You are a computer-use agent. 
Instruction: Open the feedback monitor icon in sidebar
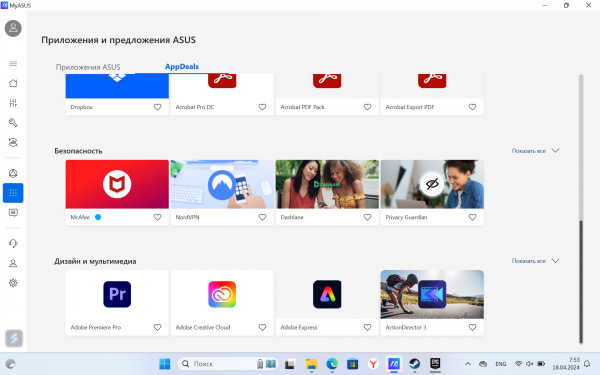pos(13,213)
